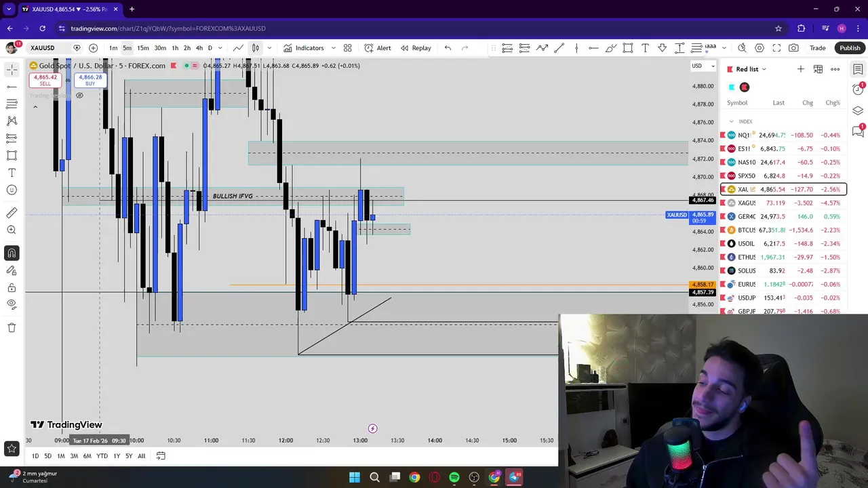
Task: Collapse the INDEX watchlist section
Action: click(731, 121)
